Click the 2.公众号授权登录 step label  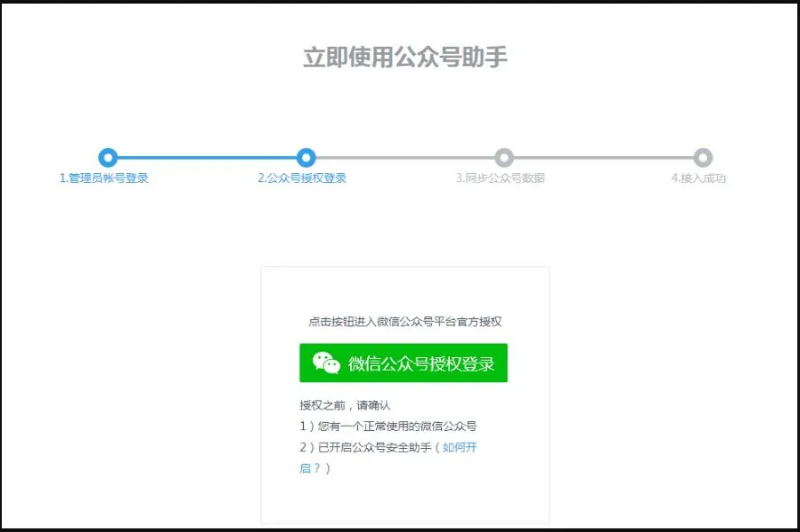click(x=302, y=178)
